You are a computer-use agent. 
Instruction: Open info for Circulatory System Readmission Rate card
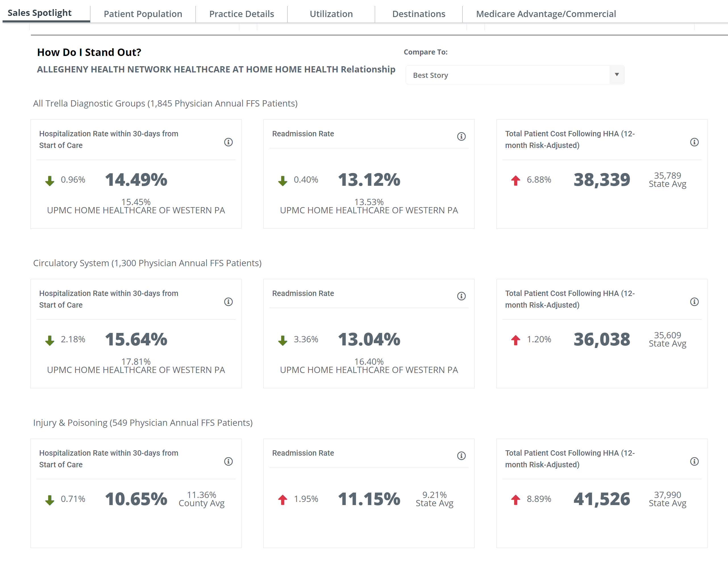pyautogui.click(x=461, y=296)
